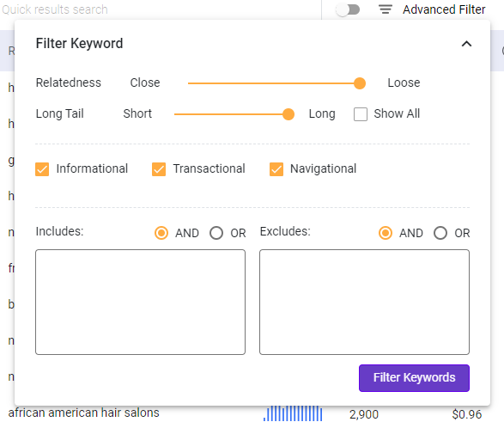504x422 pixels.
Task: Click the Long Tail slider handle
Action: point(288,114)
